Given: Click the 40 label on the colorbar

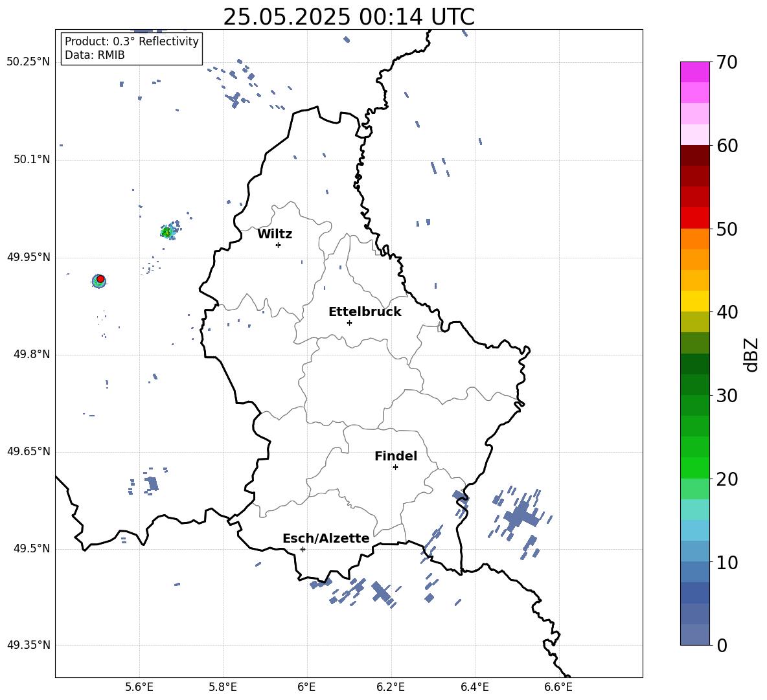Looking at the screenshot, I should pos(726,312).
